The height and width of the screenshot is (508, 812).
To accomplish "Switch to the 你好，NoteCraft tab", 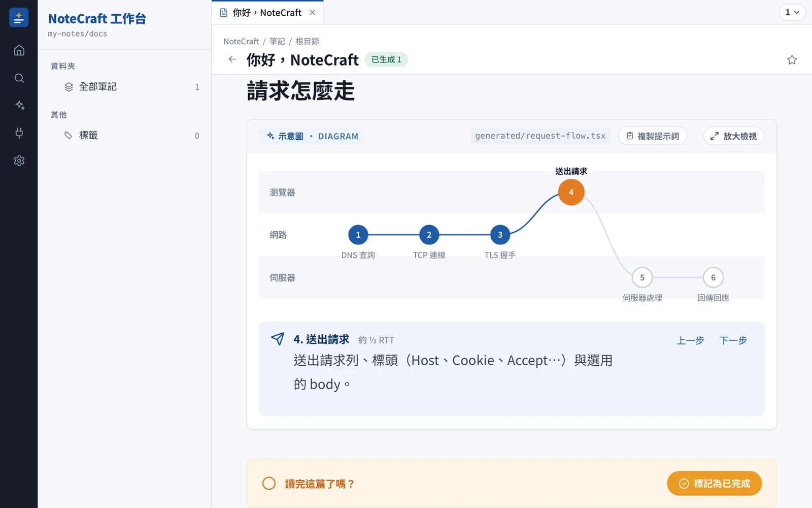I will coord(267,13).
